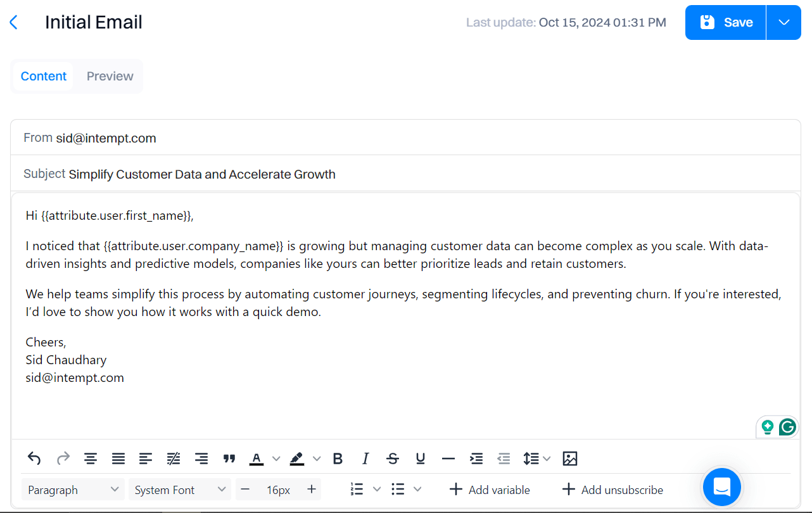
Task: Open the insert image tool
Action: tap(569, 458)
